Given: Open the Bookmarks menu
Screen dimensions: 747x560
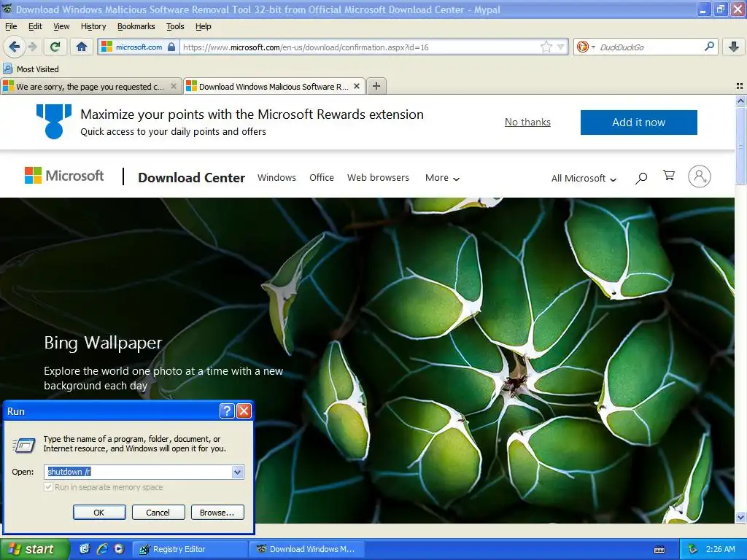Looking at the screenshot, I should click(x=136, y=26).
